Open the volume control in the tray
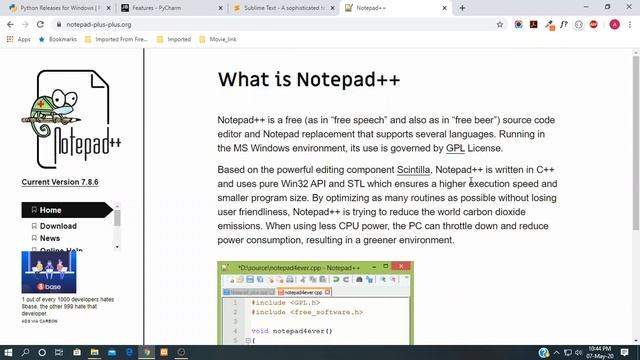The width and height of the screenshot is (640, 360). pos(578,352)
